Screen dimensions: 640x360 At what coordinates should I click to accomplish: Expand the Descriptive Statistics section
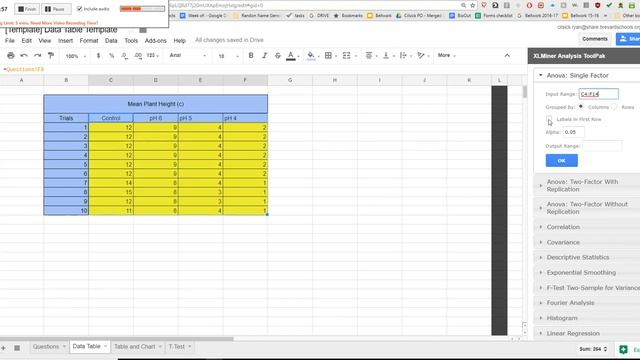point(587,258)
